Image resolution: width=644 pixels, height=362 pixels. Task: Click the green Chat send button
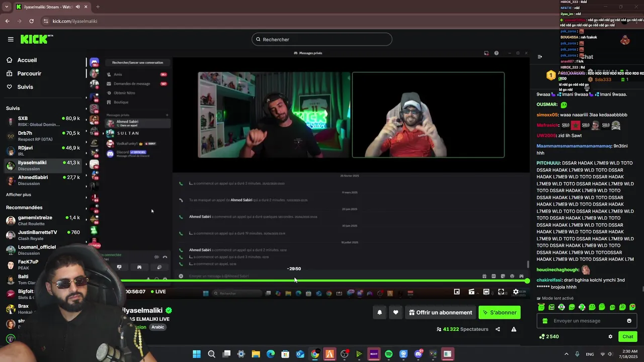tap(628, 337)
